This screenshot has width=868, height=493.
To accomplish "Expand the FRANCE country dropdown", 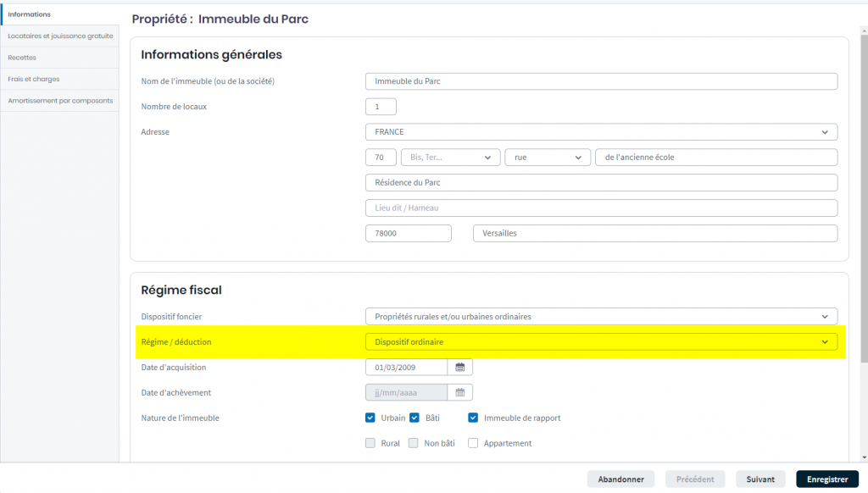I will point(601,132).
